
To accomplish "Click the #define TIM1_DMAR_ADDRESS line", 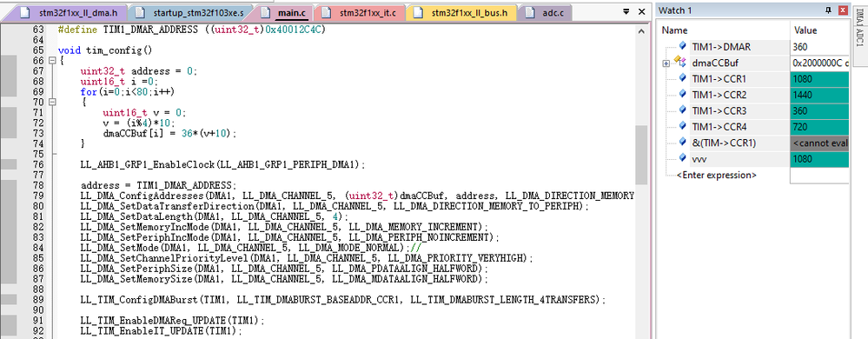I will click(191, 30).
